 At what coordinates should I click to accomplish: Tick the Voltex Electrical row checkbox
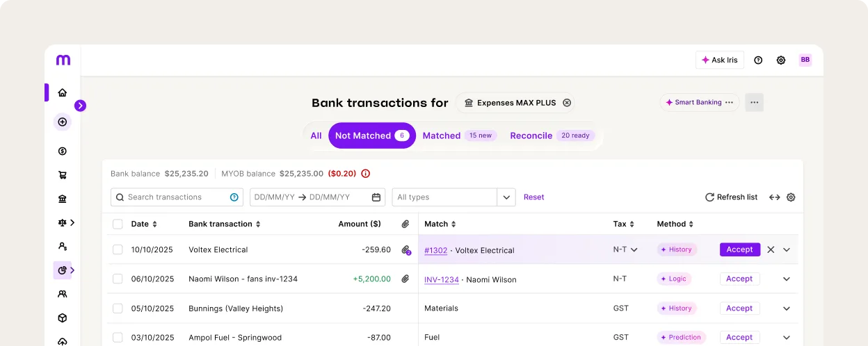pyautogui.click(x=118, y=249)
